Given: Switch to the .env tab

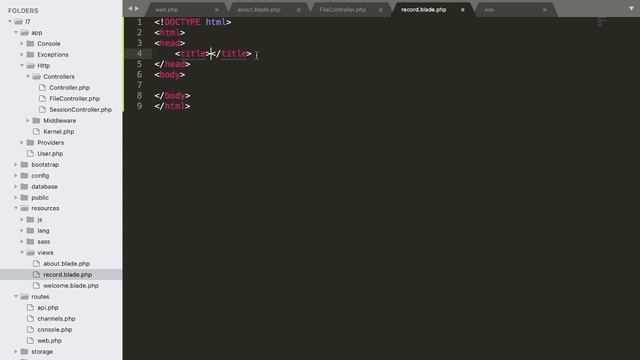Looking at the screenshot, I should pyautogui.click(x=489, y=10).
